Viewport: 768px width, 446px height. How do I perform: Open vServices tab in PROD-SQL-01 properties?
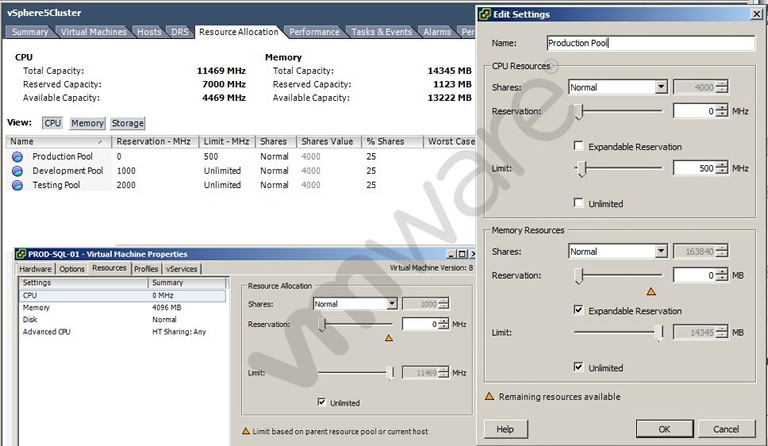coord(181,269)
